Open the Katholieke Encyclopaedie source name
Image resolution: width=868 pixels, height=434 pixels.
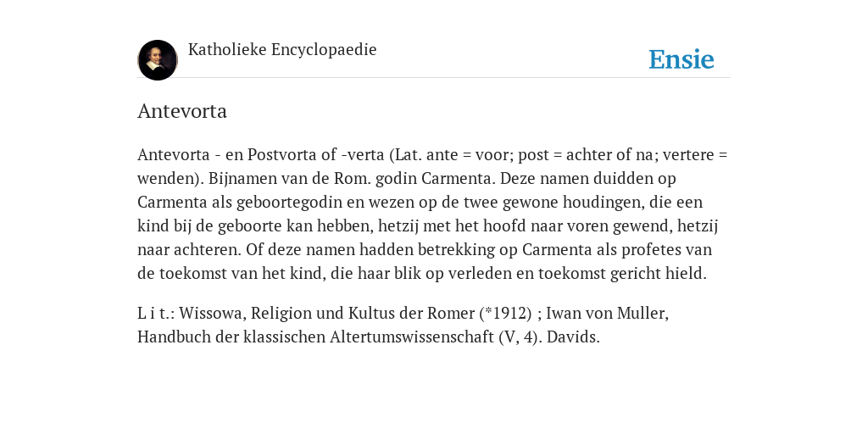coord(282,49)
